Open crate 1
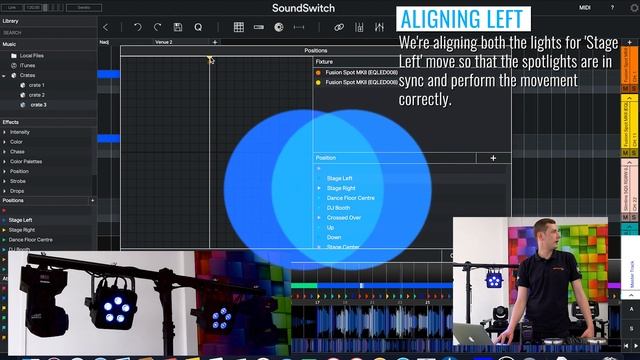Image resolution: width=640 pixels, height=360 pixels. pos(36,85)
